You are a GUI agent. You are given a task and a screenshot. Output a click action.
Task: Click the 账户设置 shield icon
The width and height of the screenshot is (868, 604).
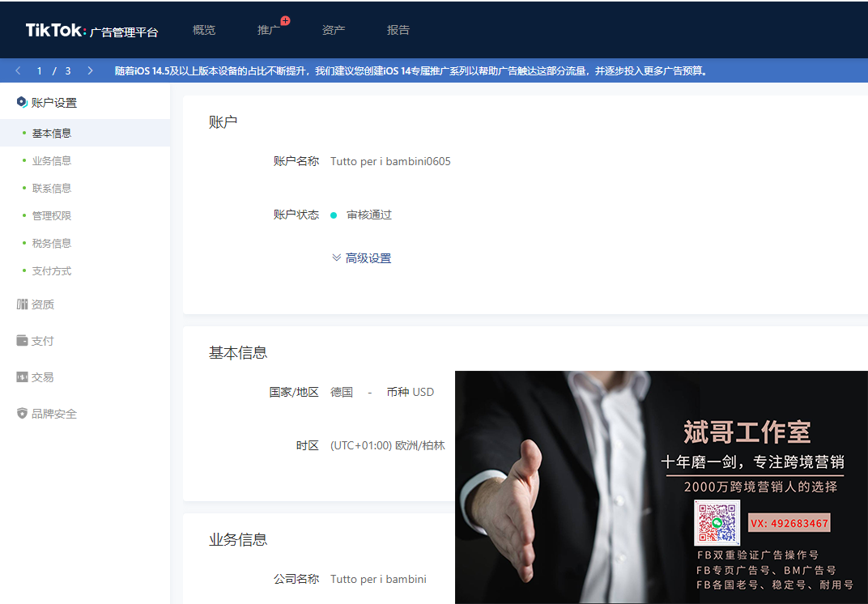22,102
